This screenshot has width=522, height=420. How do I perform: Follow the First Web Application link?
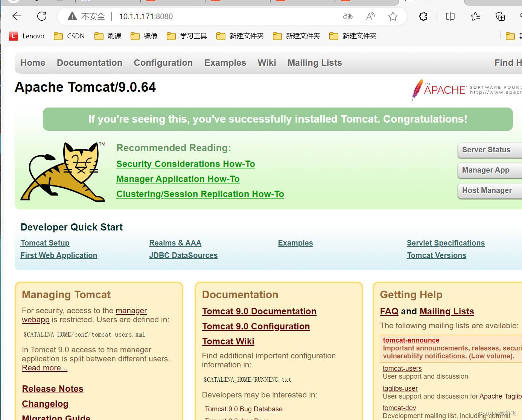[x=59, y=255]
